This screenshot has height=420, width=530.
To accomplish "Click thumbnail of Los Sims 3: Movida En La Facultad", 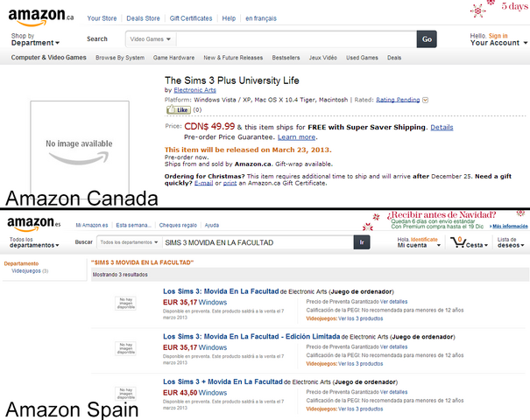I will click(x=126, y=303).
